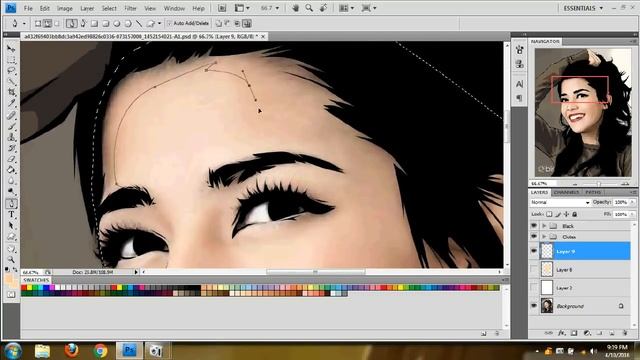Open Fill slider dropdown arrow
The width and height of the screenshot is (640, 360).
(632, 214)
